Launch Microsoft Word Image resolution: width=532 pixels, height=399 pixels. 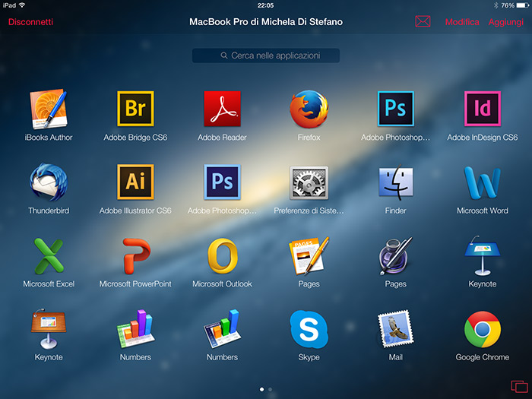483,182
